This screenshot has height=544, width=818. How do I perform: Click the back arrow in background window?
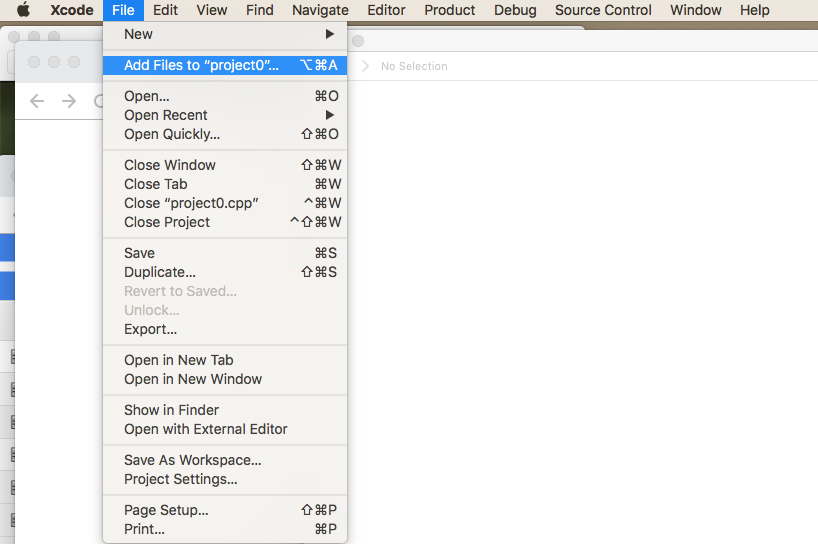37,101
